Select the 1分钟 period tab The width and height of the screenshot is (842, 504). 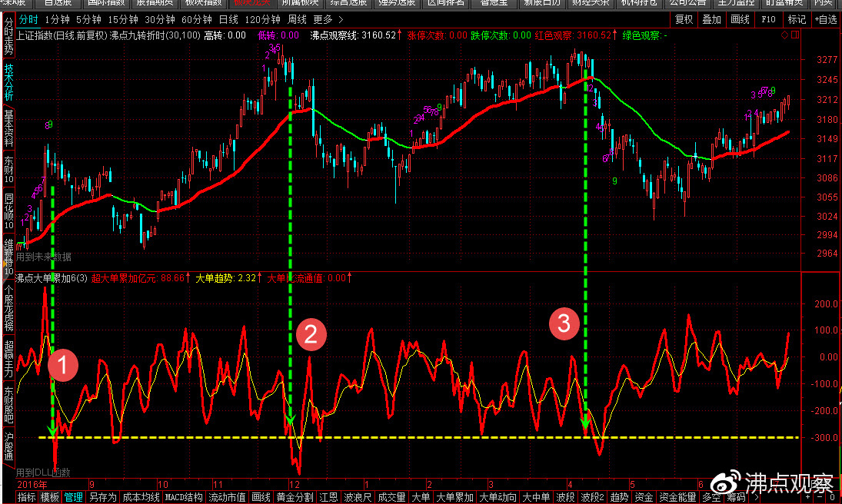coord(57,20)
